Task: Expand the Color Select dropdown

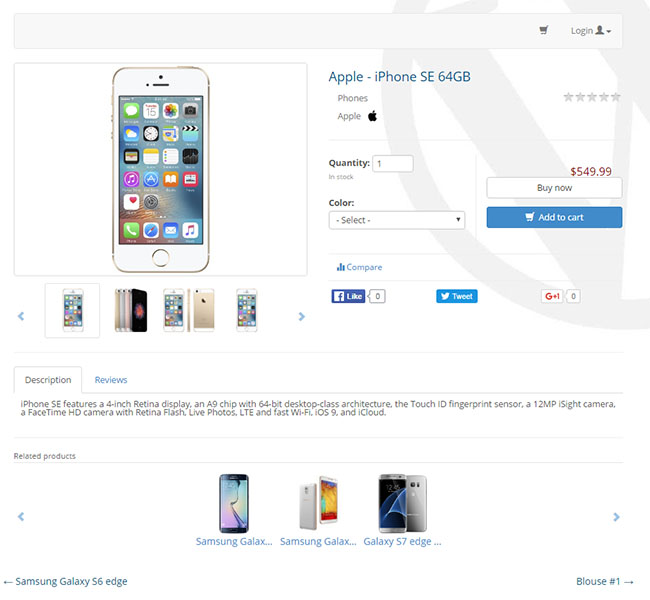Action: tap(397, 220)
